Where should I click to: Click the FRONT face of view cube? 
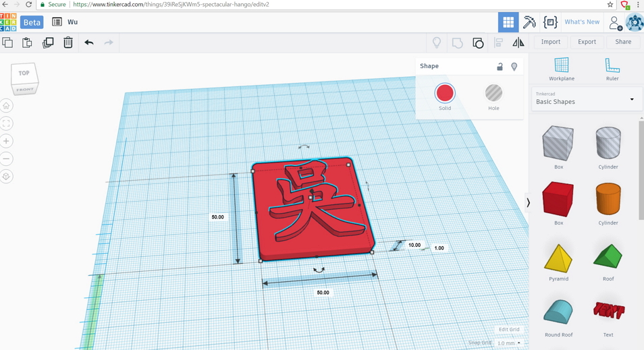pos(25,90)
